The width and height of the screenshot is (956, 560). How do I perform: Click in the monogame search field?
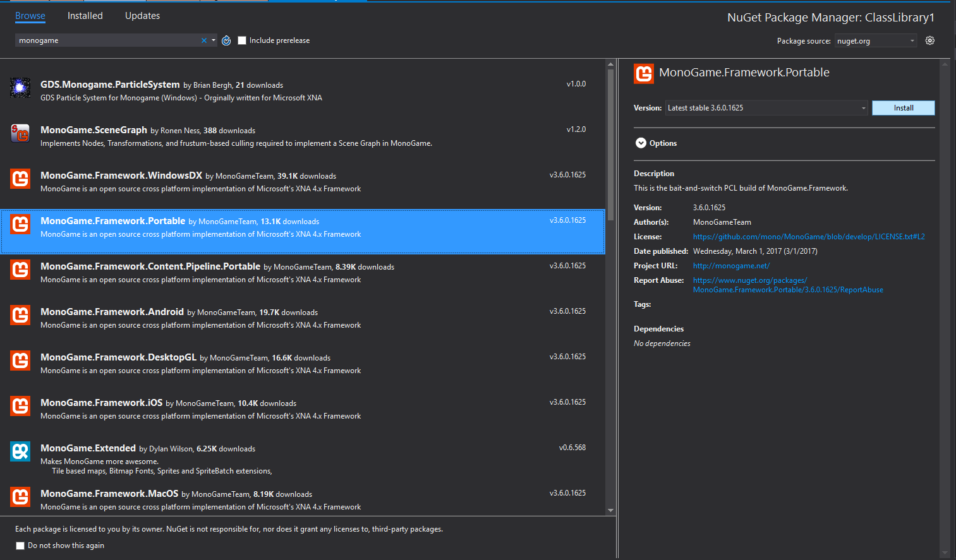[x=107, y=40]
